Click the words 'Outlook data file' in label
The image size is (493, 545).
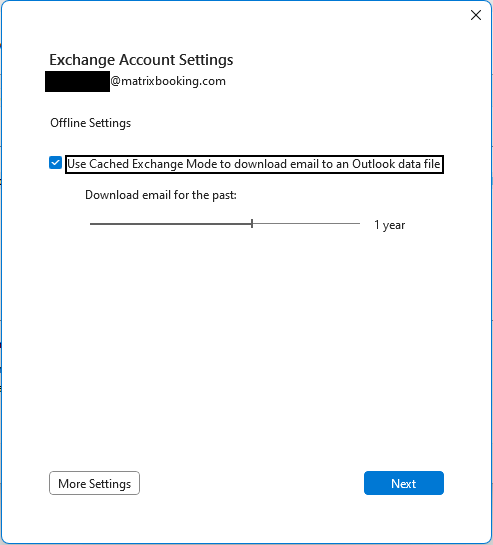pos(396,164)
